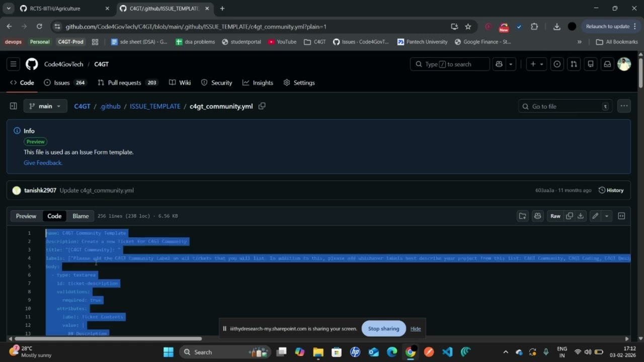
Task: Open Chrome downloads
Action: (x=556, y=26)
